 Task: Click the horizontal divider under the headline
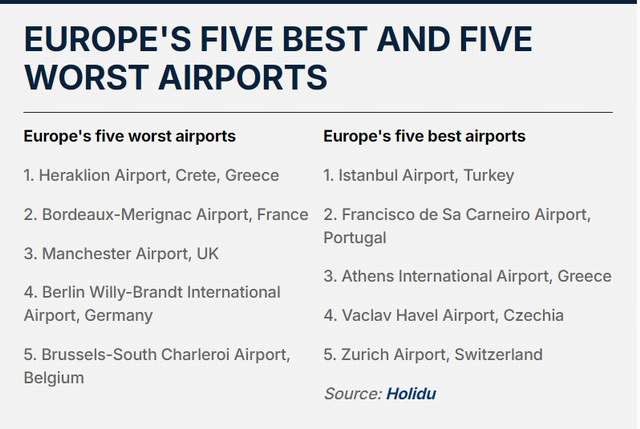(318, 112)
